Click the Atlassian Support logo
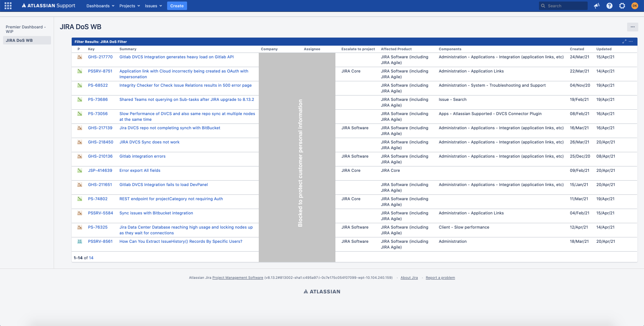 (x=49, y=6)
